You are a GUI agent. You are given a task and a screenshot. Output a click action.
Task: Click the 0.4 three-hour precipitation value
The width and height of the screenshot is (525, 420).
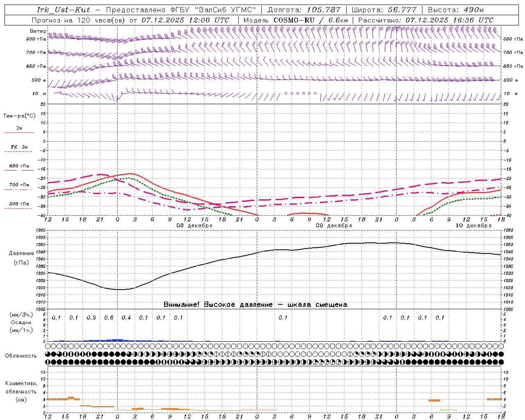point(126,318)
